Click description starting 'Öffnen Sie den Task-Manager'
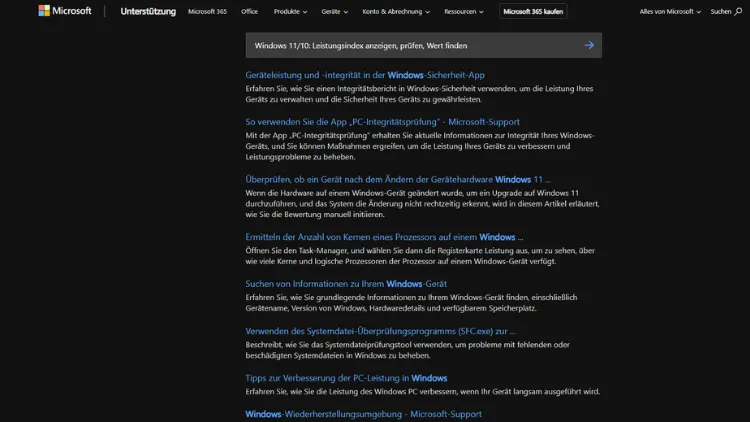Image resolution: width=750 pixels, height=422 pixels. (420, 256)
